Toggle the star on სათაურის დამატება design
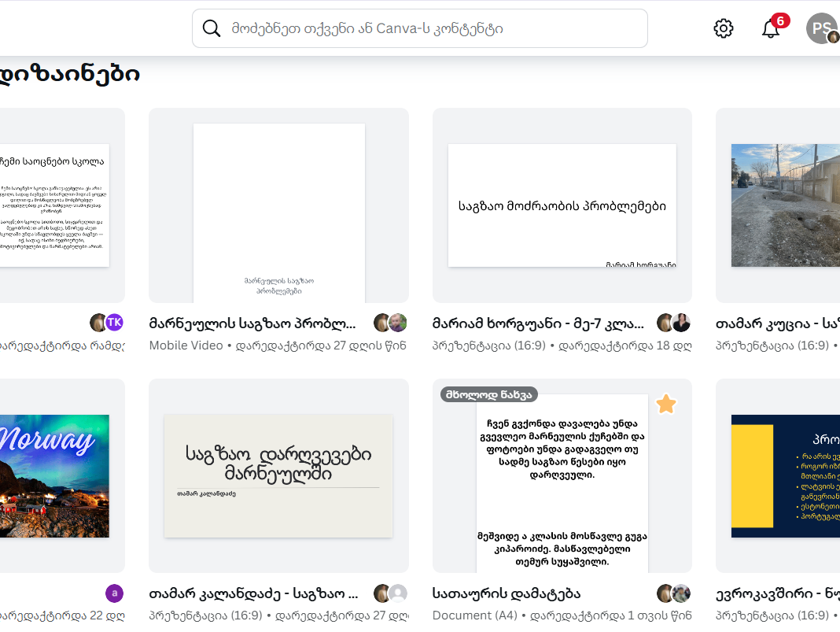This screenshot has width=840, height=632. pos(666,404)
